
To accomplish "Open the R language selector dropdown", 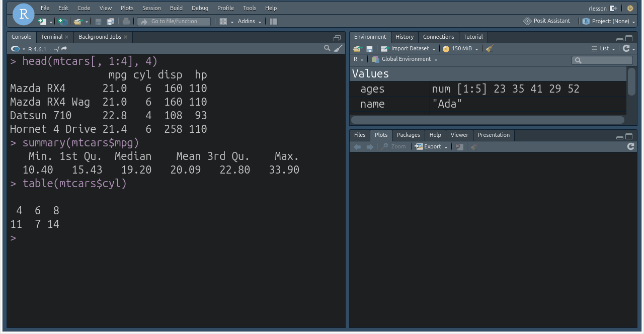I will click(x=358, y=59).
